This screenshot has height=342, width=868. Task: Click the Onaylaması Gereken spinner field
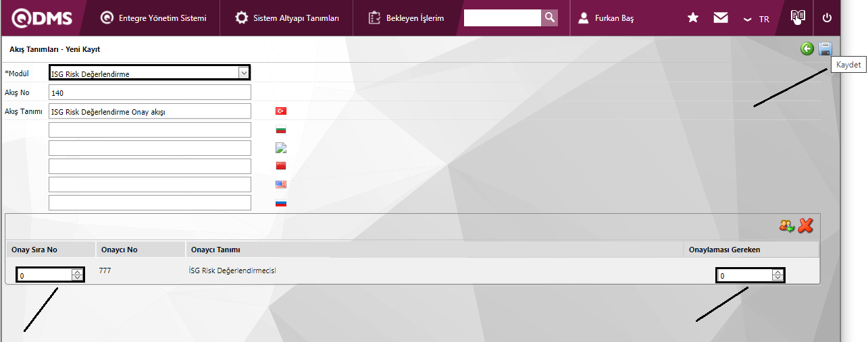tap(750, 275)
